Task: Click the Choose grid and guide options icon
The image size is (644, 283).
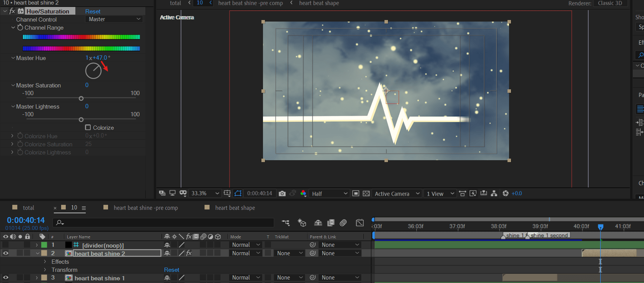Action: (x=227, y=193)
